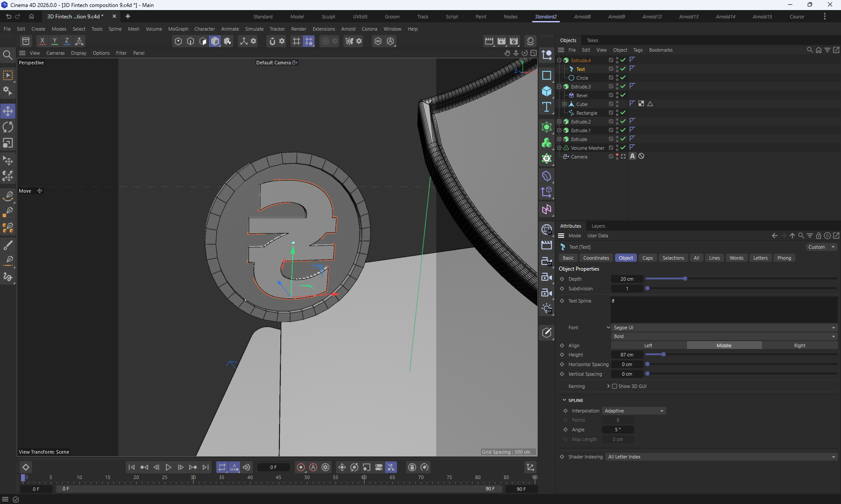This screenshot has height=504, width=841.
Task: Click the Text spline tool icon
Action: click(547, 107)
